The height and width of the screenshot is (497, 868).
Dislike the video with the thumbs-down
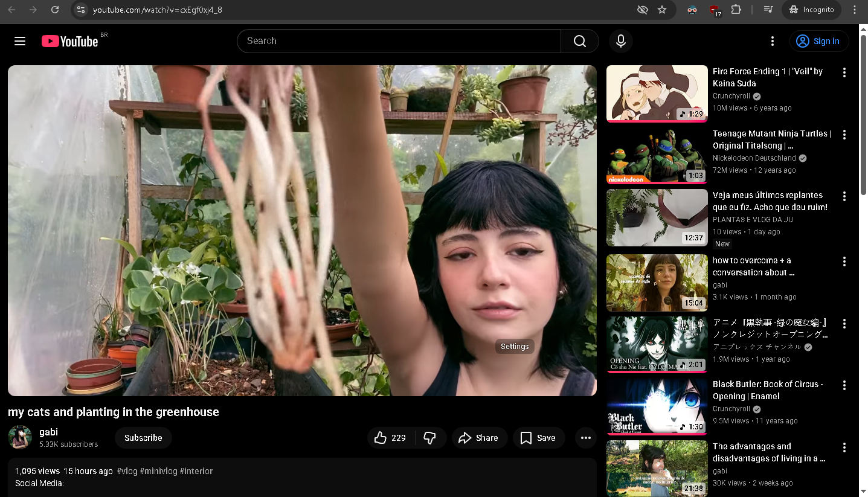click(x=430, y=438)
